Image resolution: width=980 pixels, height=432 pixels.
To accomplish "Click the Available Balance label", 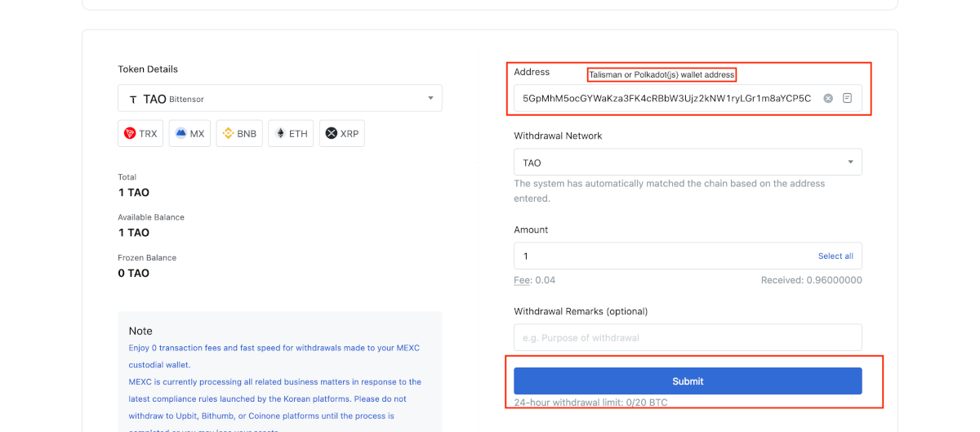I will coord(151,217).
